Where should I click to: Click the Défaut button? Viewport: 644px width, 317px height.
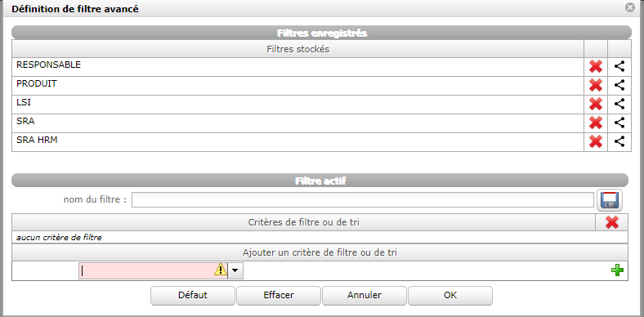193,295
